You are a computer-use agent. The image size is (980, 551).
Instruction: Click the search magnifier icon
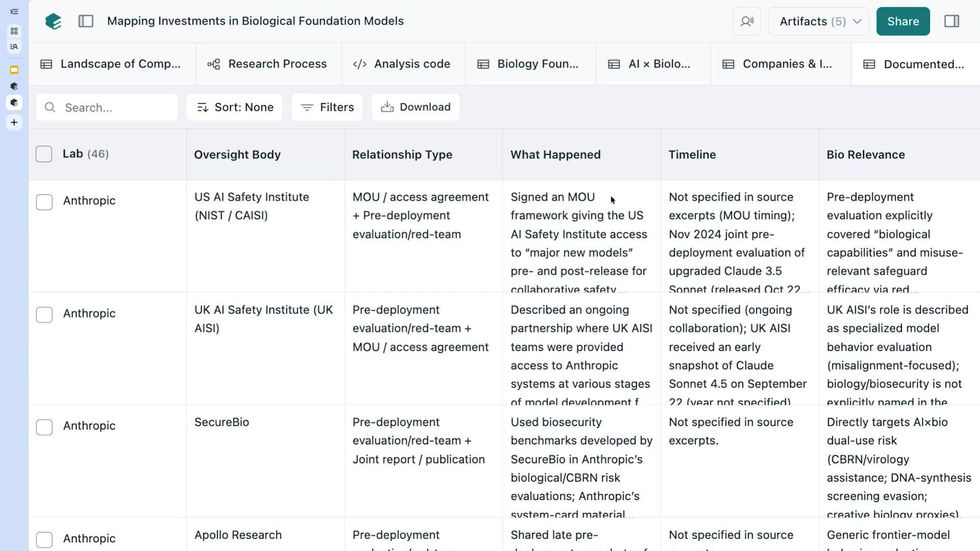coord(50,107)
